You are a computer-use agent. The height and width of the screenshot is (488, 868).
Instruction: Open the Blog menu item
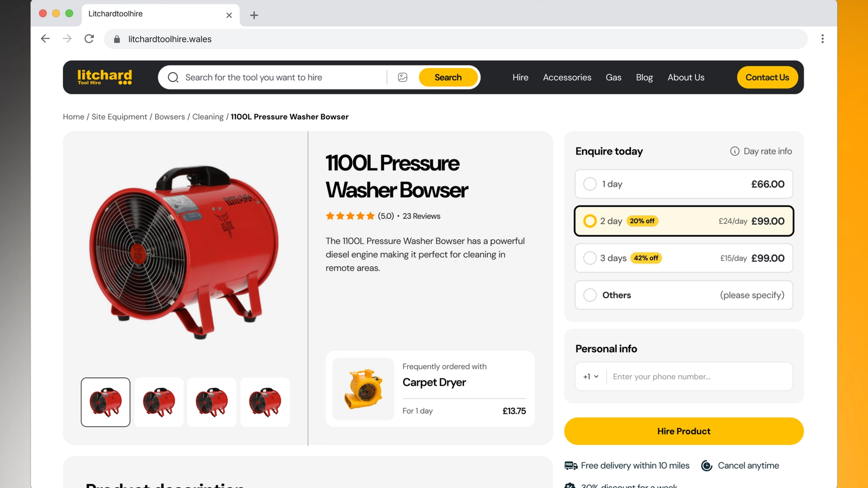tap(644, 77)
